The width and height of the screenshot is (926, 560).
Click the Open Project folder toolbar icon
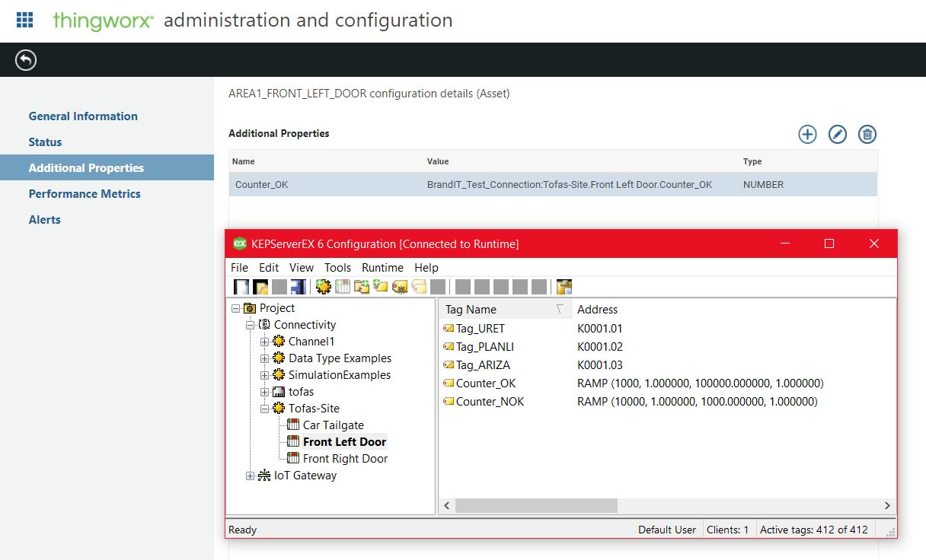point(260,287)
